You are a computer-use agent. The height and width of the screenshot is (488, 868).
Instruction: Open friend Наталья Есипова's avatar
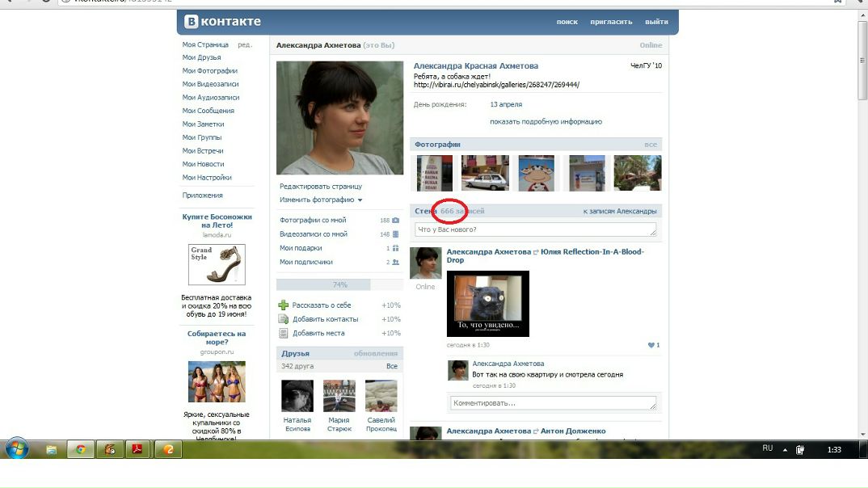pos(297,396)
